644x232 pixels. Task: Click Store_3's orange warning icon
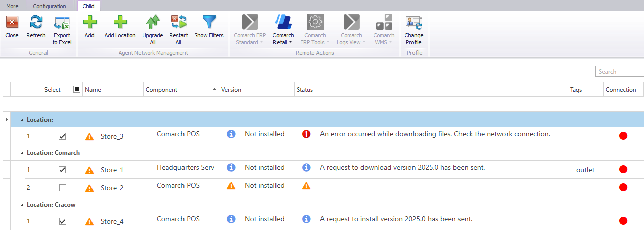point(89,136)
